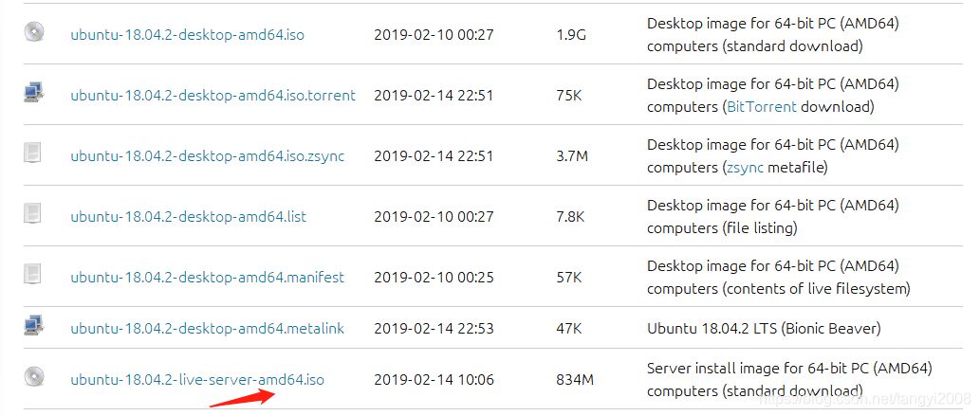The width and height of the screenshot is (980, 416).
Task: Click the computer icon beside desktop-amd64.iso.torrent
Action: click(34, 93)
